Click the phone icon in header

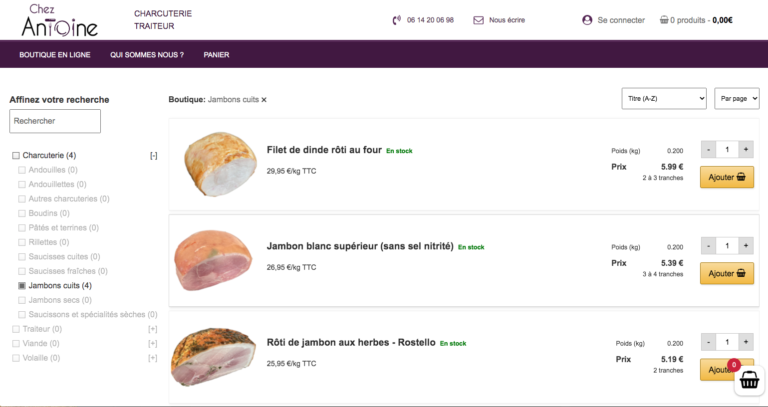coord(398,20)
